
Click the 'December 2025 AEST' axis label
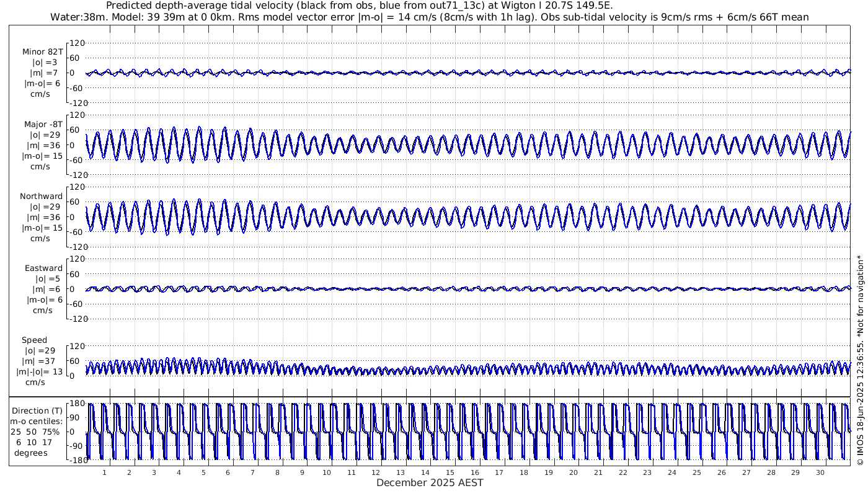430,482
